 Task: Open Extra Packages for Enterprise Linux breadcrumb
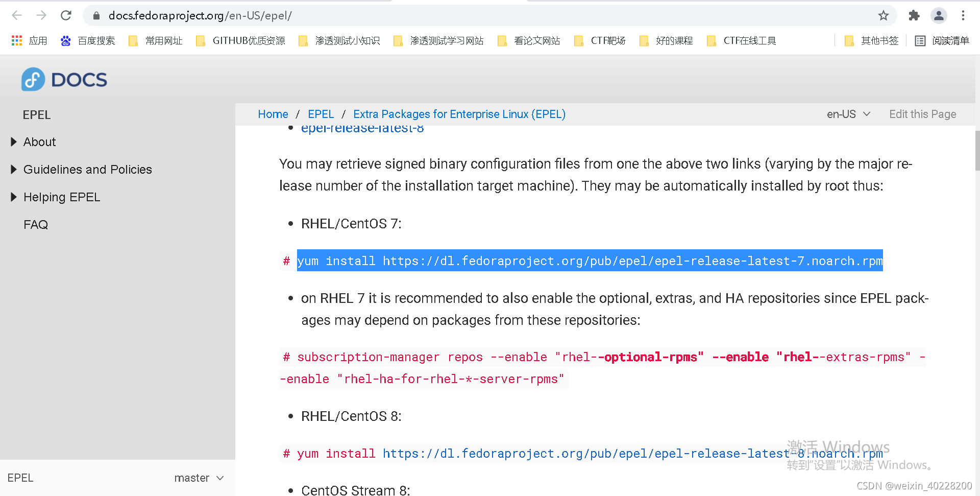pyautogui.click(x=459, y=114)
